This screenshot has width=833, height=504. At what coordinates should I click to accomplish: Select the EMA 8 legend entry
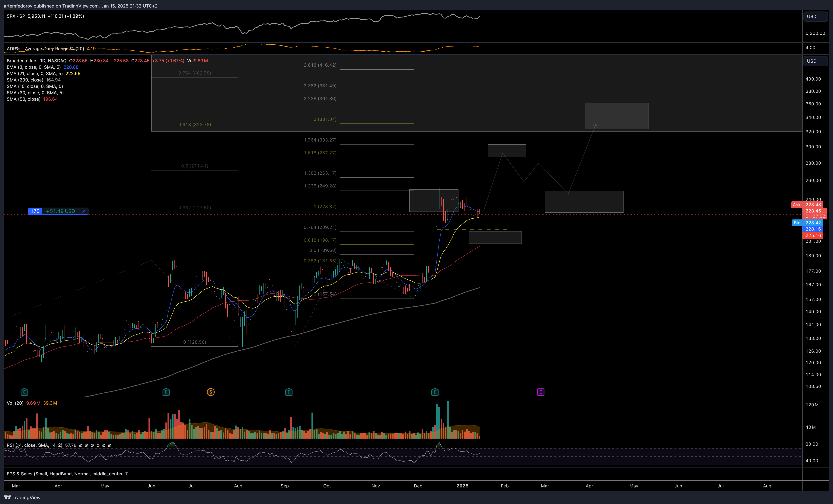coord(34,67)
